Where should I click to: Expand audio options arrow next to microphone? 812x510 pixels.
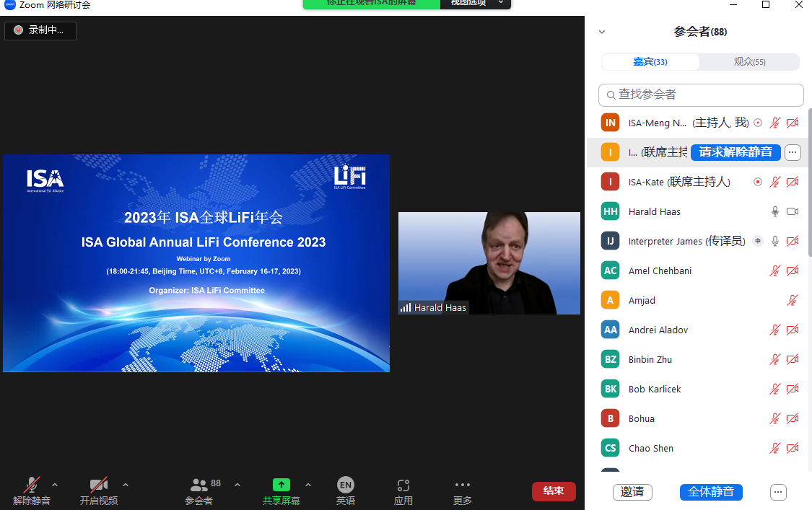pos(55,485)
